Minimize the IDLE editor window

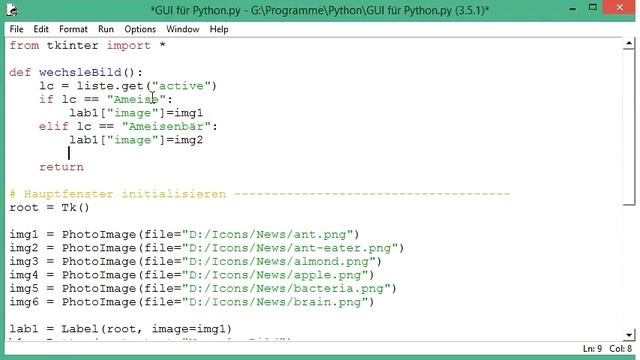[573, 9]
